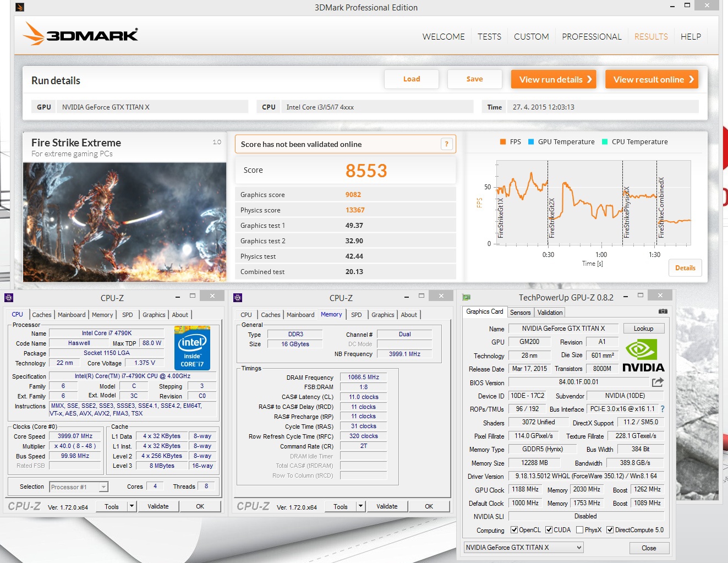
Task: Click the Tools button in left CPU-Z
Action: click(x=112, y=506)
